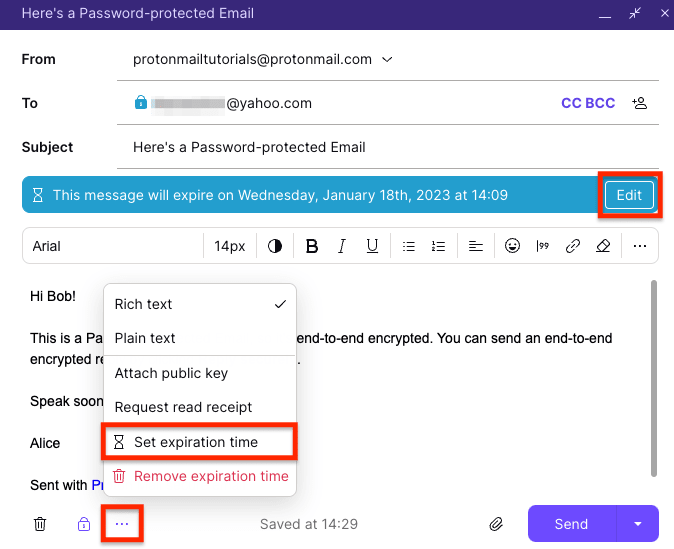Insert a numbered ordered list
Viewport: 674px width, 549px height.
pyautogui.click(x=438, y=246)
